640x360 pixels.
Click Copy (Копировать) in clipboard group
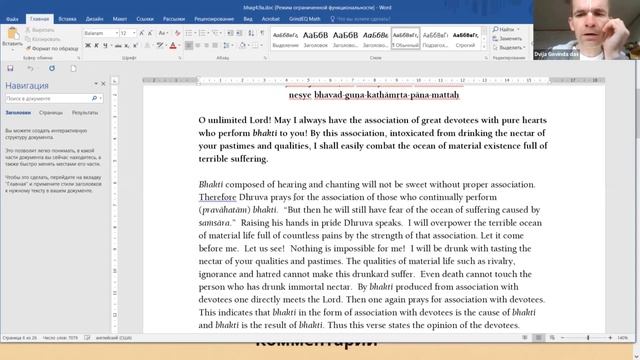click(42, 39)
